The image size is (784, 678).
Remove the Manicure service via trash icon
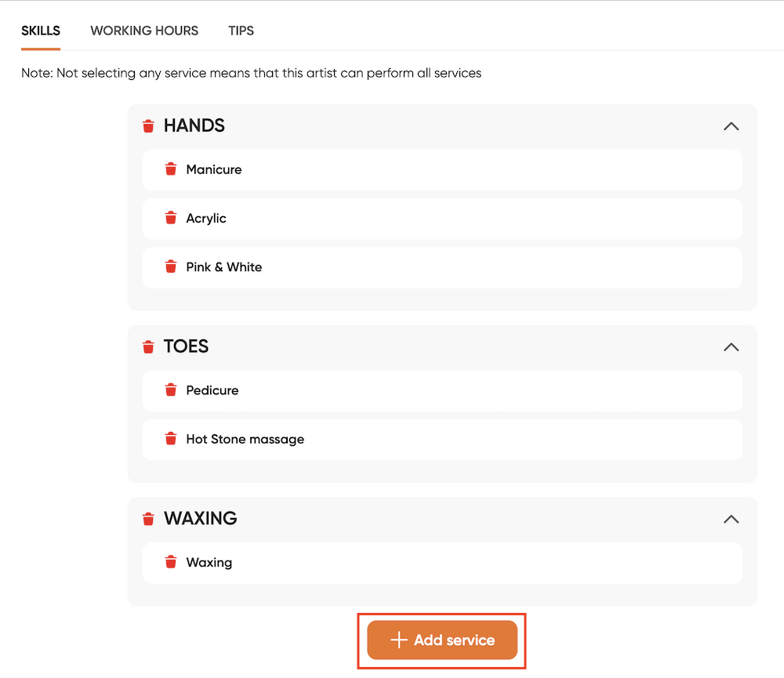pos(170,169)
